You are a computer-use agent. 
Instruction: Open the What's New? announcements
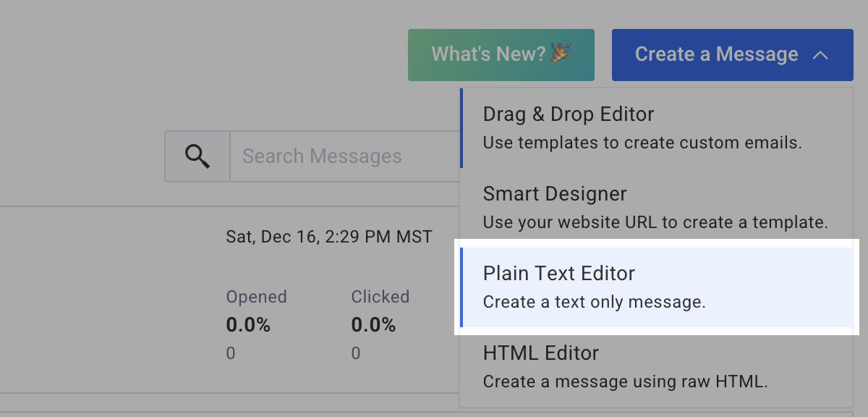(x=501, y=54)
